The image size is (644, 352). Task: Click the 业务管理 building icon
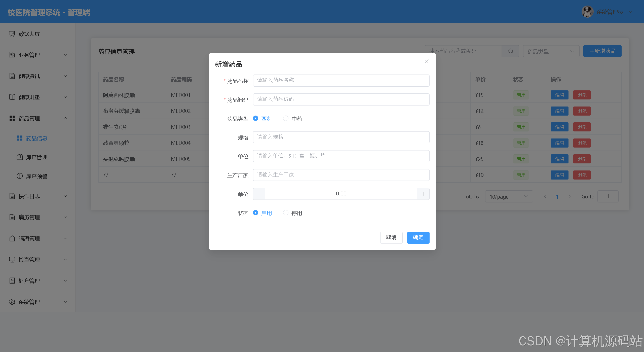pyautogui.click(x=12, y=55)
